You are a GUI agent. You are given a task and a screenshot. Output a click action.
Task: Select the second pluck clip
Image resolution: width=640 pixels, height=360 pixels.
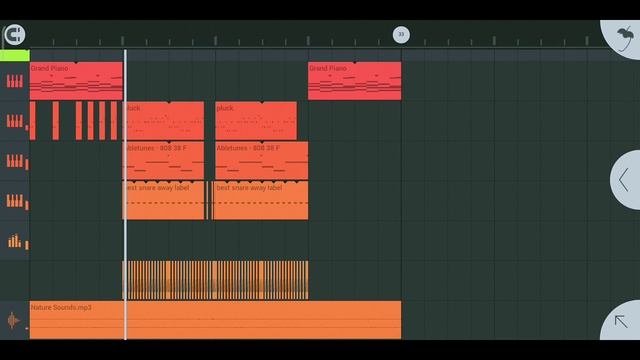click(256, 121)
